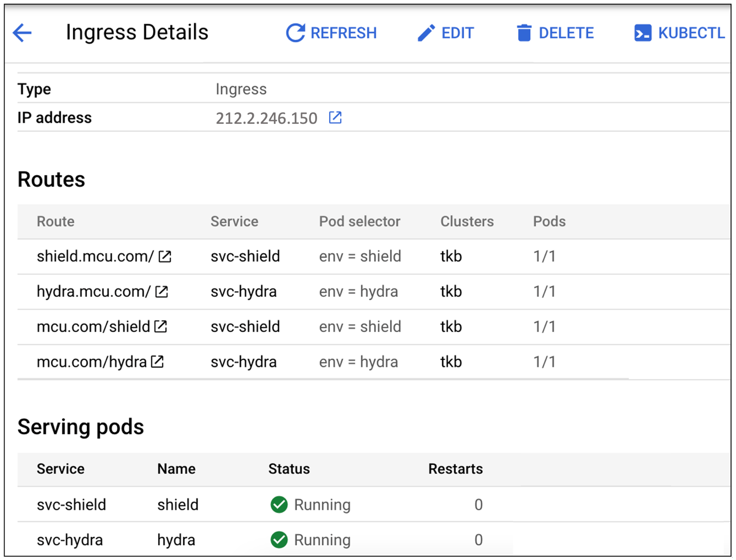Select the Edit pencil icon
The image size is (736, 560).
(426, 33)
